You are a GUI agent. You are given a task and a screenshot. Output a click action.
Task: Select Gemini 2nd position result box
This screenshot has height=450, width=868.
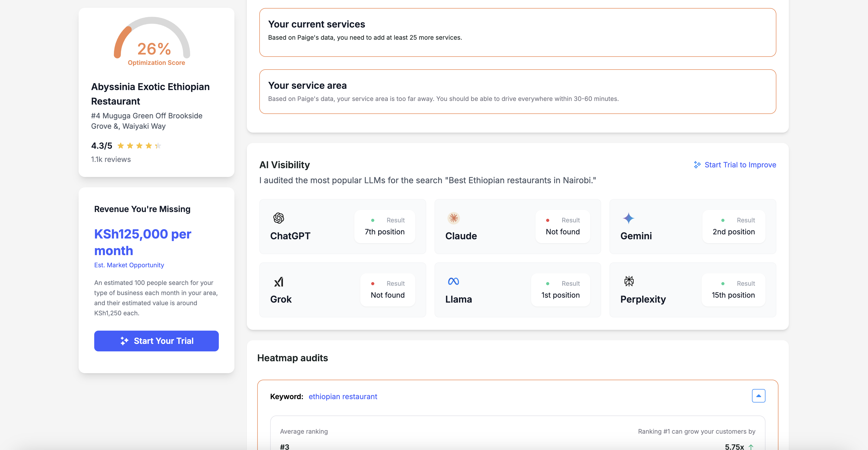(734, 226)
